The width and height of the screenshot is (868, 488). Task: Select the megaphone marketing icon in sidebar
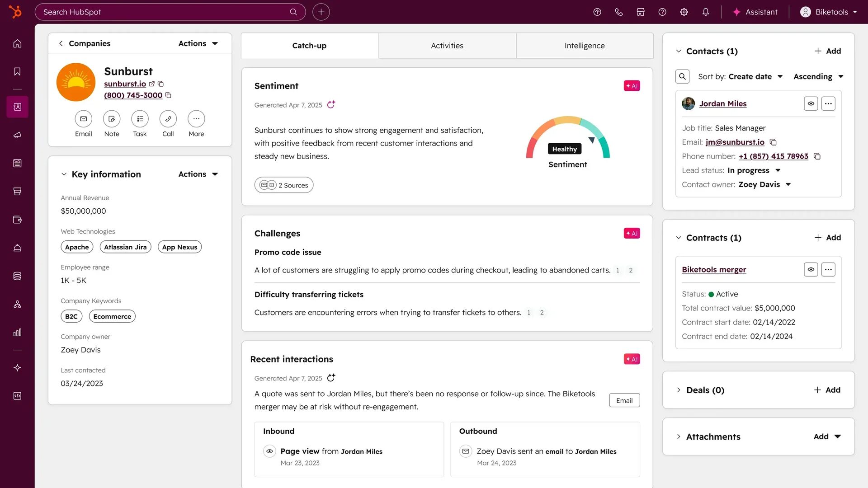click(17, 135)
